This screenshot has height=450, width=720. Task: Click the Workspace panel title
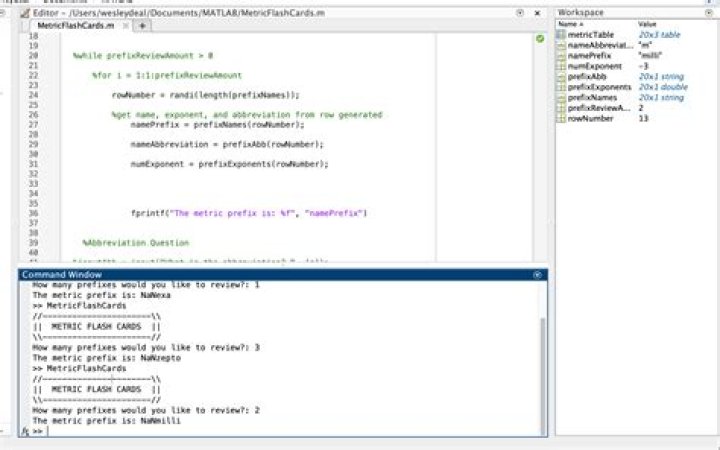[580, 13]
